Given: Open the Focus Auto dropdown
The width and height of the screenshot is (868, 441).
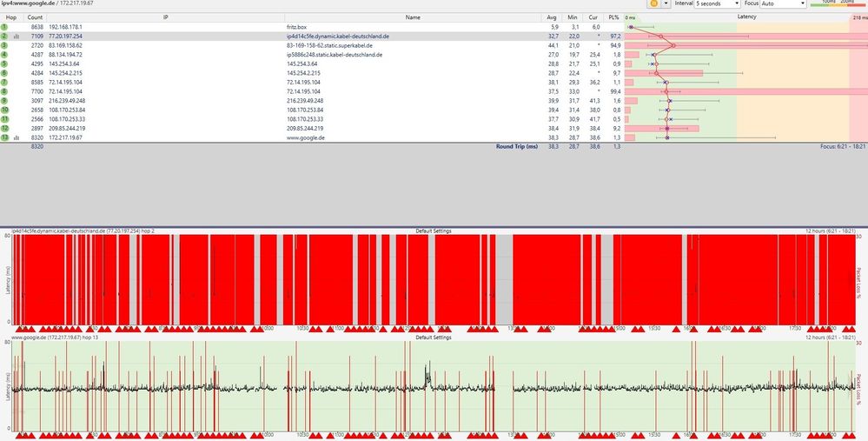Looking at the screenshot, I should [x=784, y=3].
